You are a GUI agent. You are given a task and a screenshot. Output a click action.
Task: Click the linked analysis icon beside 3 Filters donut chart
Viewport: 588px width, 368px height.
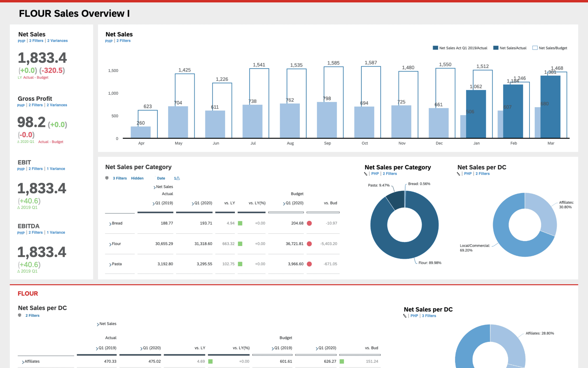point(405,316)
